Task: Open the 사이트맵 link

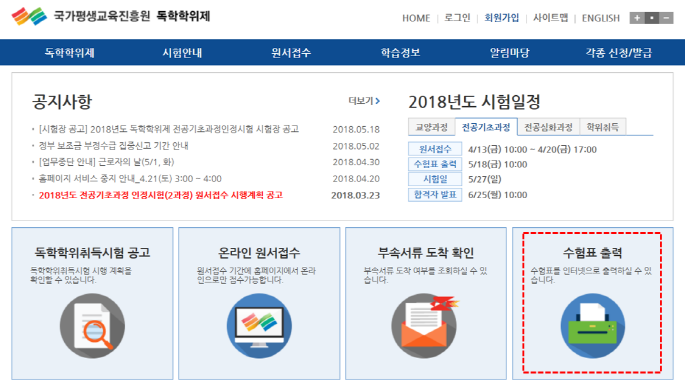Action: pos(550,18)
